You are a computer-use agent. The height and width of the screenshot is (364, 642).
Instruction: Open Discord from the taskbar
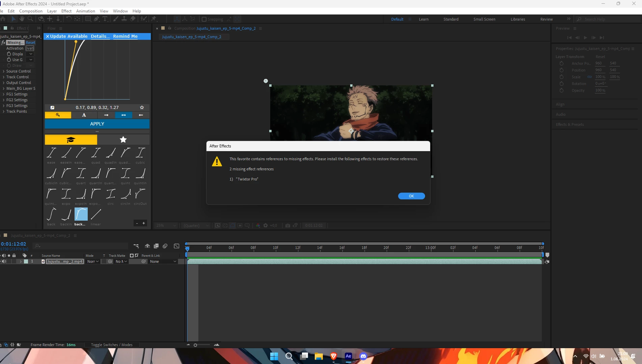point(363,356)
